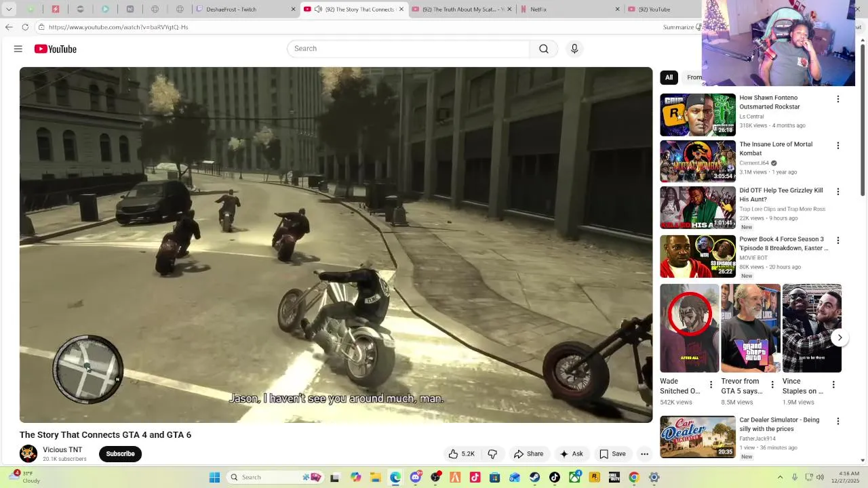Click the magnifier search button on YouTube
Image resolution: width=868 pixels, height=488 pixels.
(x=544, y=49)
